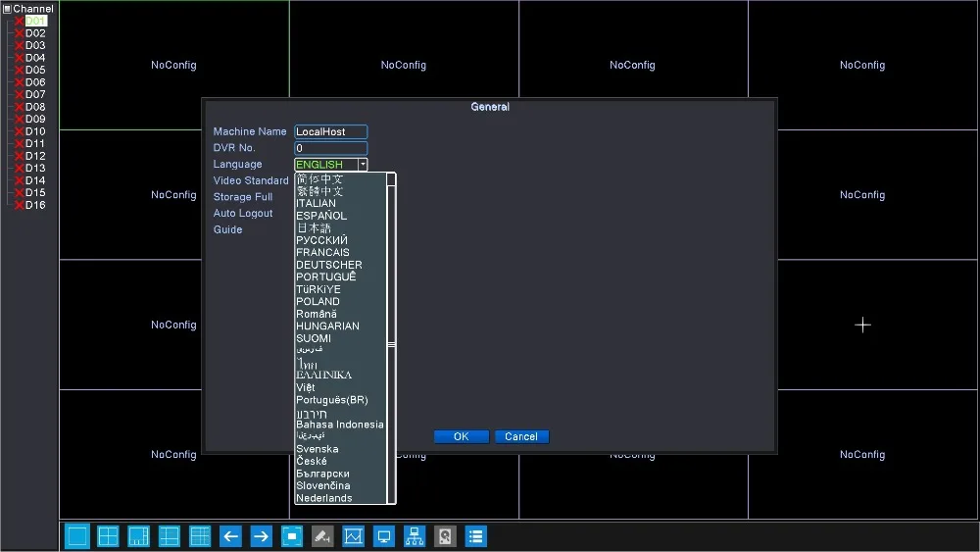Select channel D13 in tree
The height and width of the screenshot is (552, 980).
tap(35, 169)
